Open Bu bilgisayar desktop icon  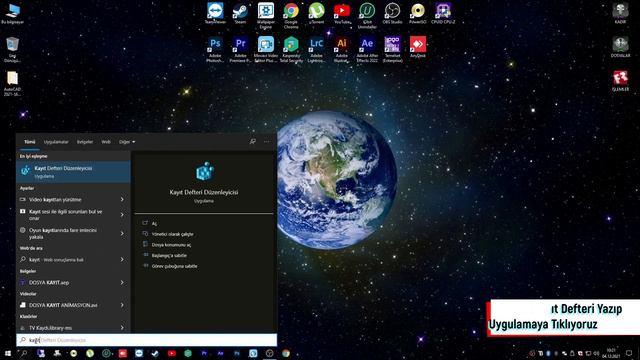click(x=12, y=13)
